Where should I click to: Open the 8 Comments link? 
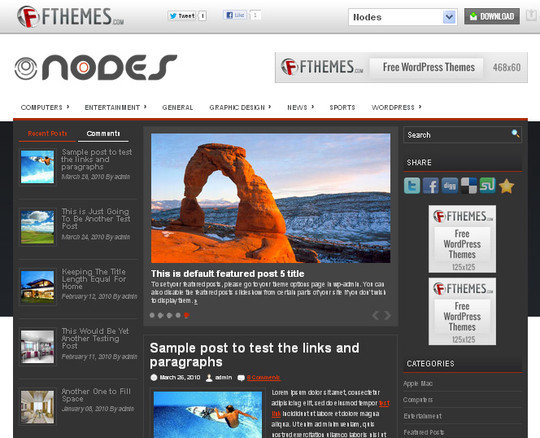click(x=263, y=377)
